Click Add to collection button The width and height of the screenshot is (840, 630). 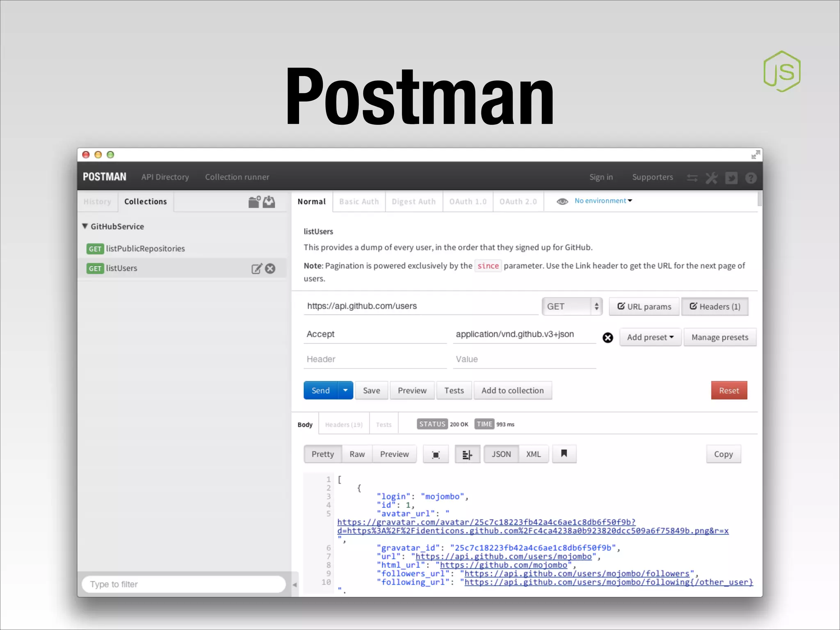(513, 390)
